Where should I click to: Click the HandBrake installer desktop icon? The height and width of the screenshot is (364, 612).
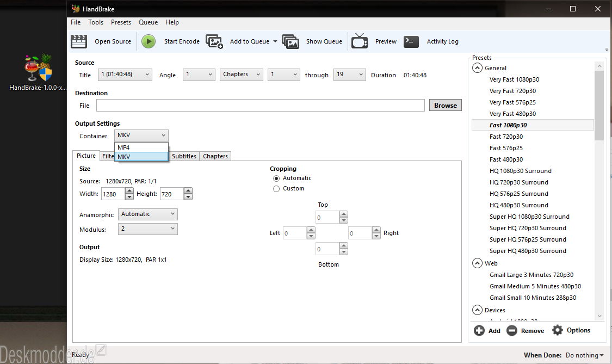38,67
